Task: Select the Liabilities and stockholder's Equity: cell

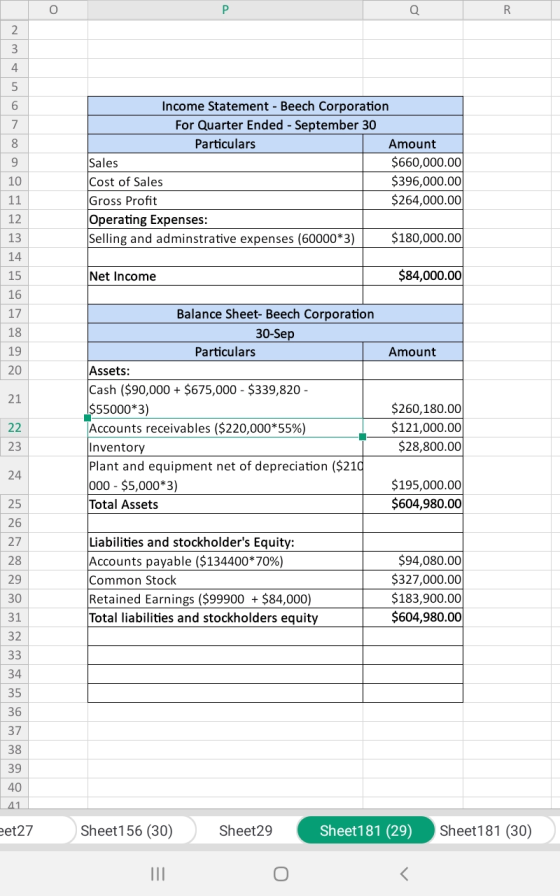Action: tap(225, 542)
